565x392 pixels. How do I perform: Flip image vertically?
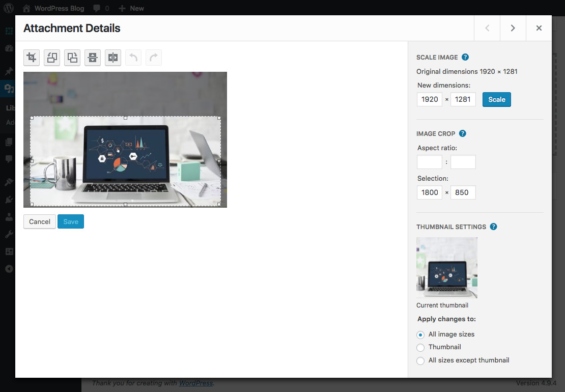click(93, 58)
